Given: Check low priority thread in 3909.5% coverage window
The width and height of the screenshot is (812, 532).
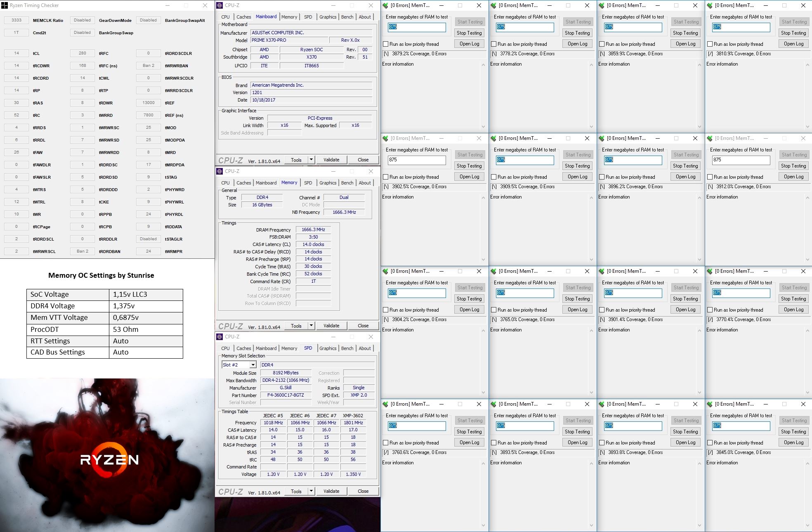Looking at the screenshot, I should (493, 177).
